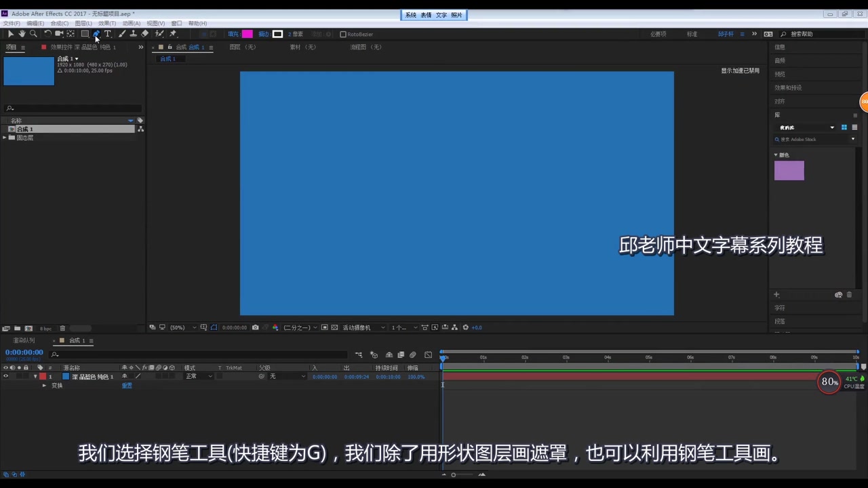Viewport: 868px width, 488px height.
Task: Expand the 固态层 folder in Project panel
Action: [x=5, y=138]
